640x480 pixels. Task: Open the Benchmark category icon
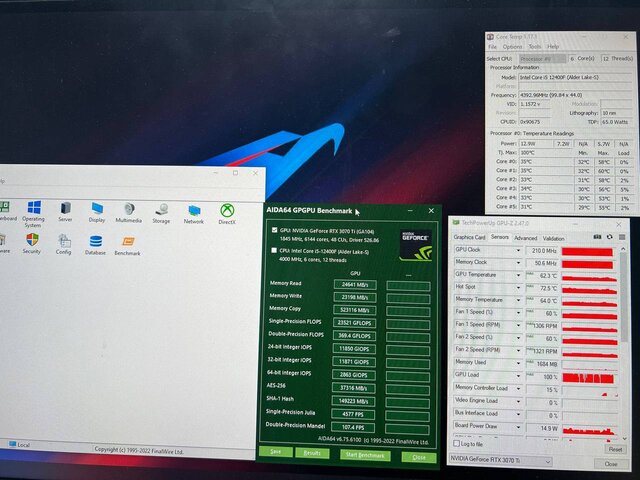(x=128, y=242)
